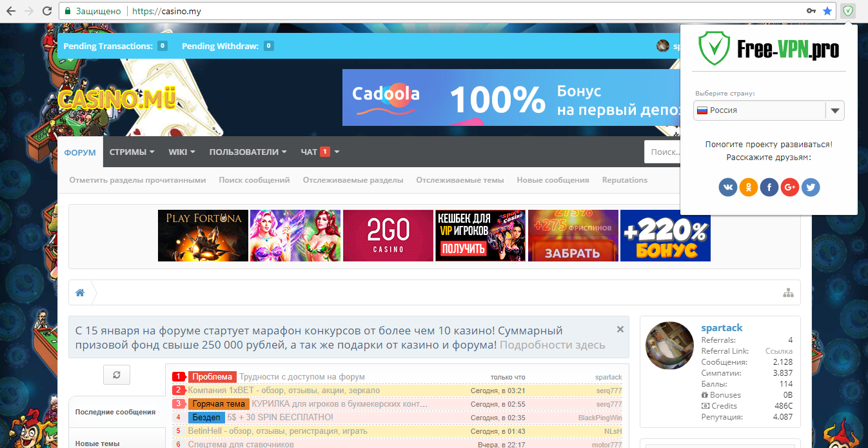The height and width of the screenshot is (448, 868).
Task: Click Pending Transactions counter
Action: pyautogui.click(x=163, y=46)
